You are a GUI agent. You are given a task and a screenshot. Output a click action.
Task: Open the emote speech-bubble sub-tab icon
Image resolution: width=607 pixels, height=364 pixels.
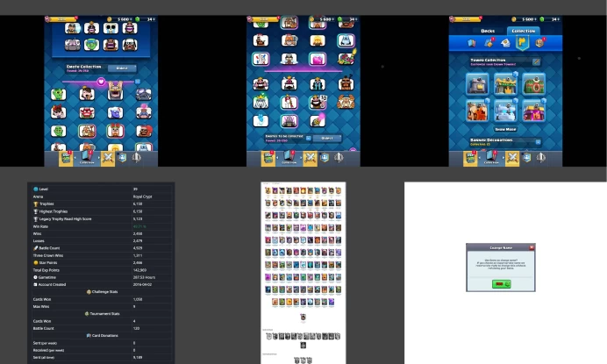pyautogui.click(x=505, y=43)
